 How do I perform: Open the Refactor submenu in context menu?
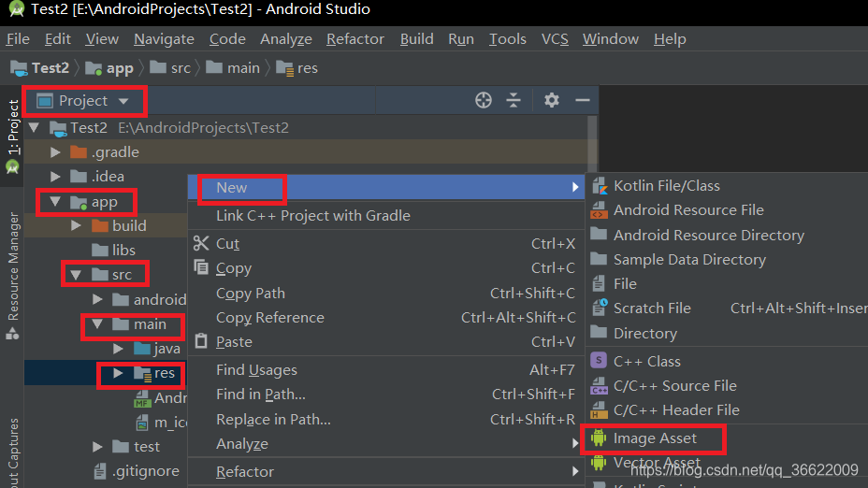coord(386,471)
